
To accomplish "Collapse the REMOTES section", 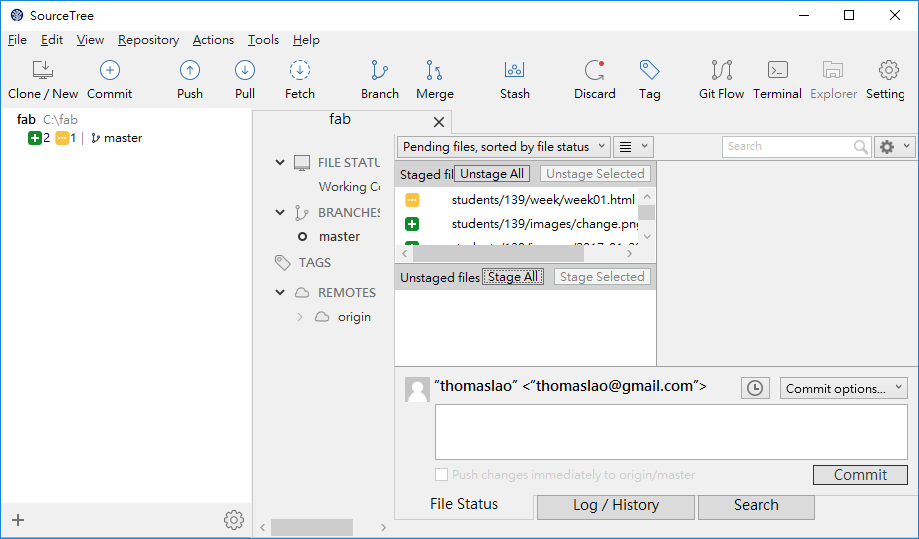I will [x=280, y=292].
